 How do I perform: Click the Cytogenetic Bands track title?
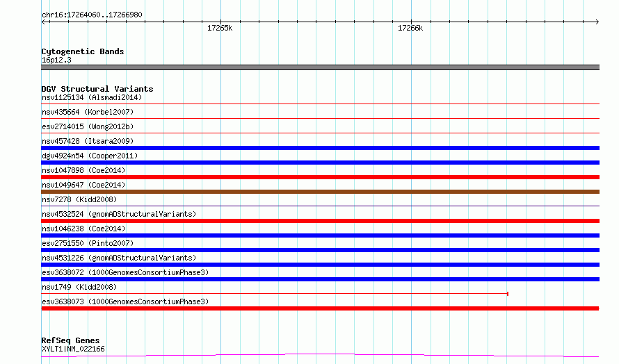(83, 51)
